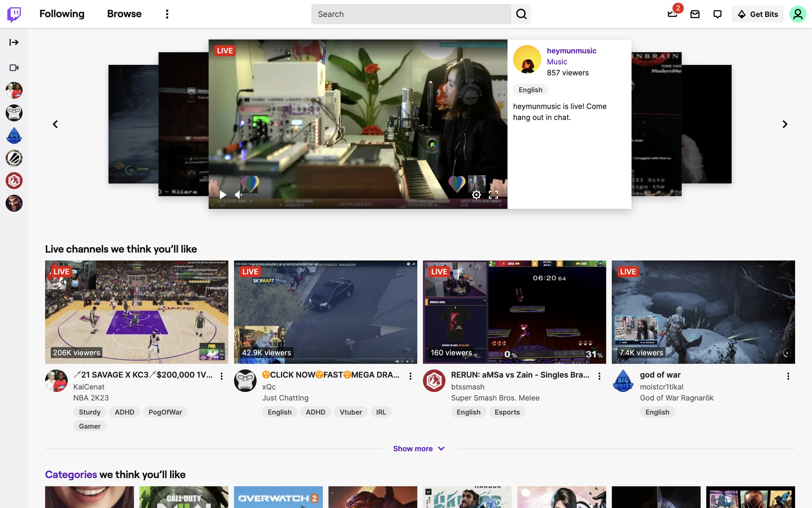
Task: Click the search magnifier button
Action: point(521,14)
